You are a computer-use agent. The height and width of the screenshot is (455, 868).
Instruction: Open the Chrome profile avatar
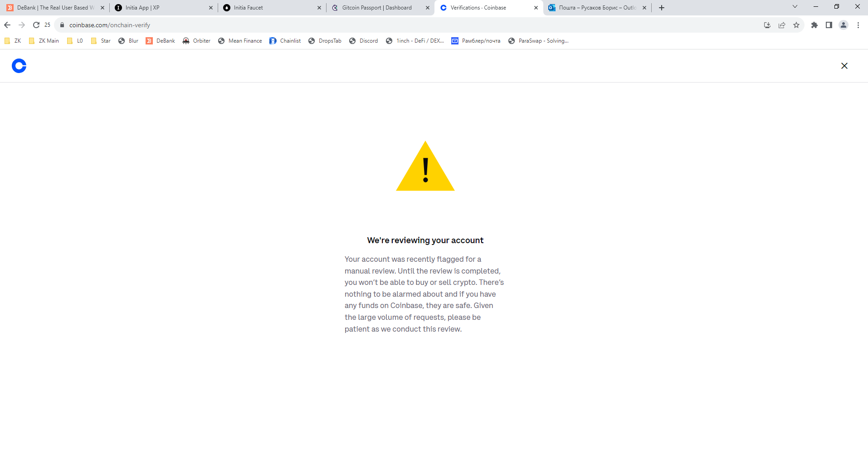844,25
